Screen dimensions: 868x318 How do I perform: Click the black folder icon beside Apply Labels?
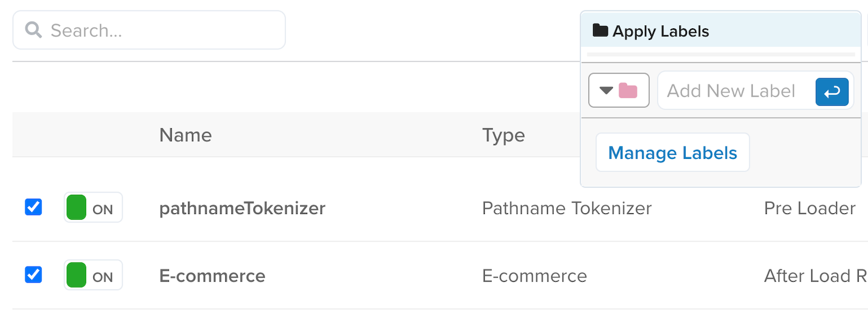601,31
